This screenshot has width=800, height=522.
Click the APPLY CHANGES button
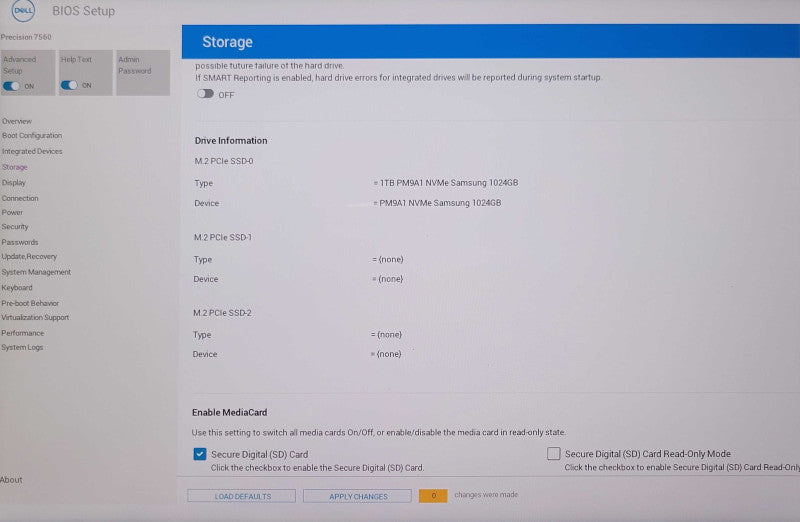pos(357,496)
